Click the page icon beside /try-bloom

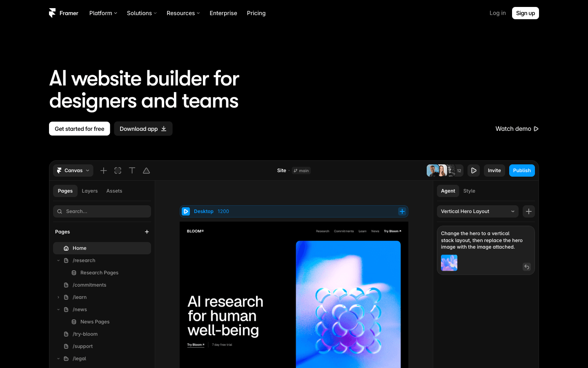66,334
